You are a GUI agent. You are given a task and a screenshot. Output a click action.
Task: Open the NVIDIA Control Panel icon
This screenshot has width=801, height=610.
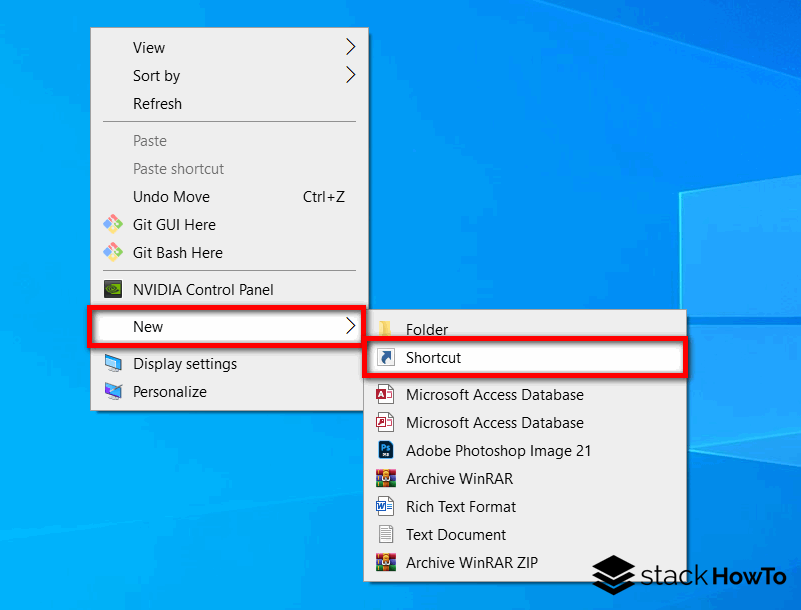pos(112,289)
